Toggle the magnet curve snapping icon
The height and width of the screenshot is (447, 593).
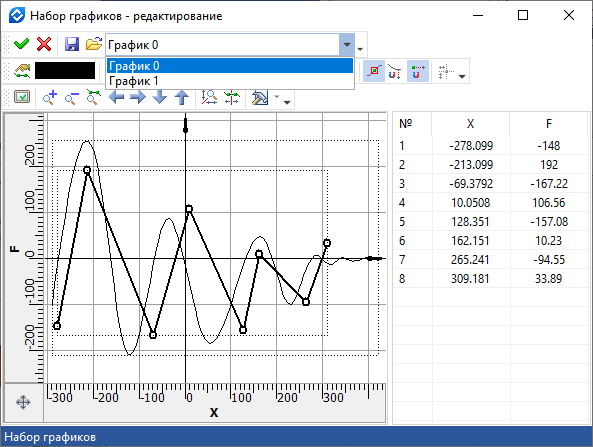[x=395, y=71]
